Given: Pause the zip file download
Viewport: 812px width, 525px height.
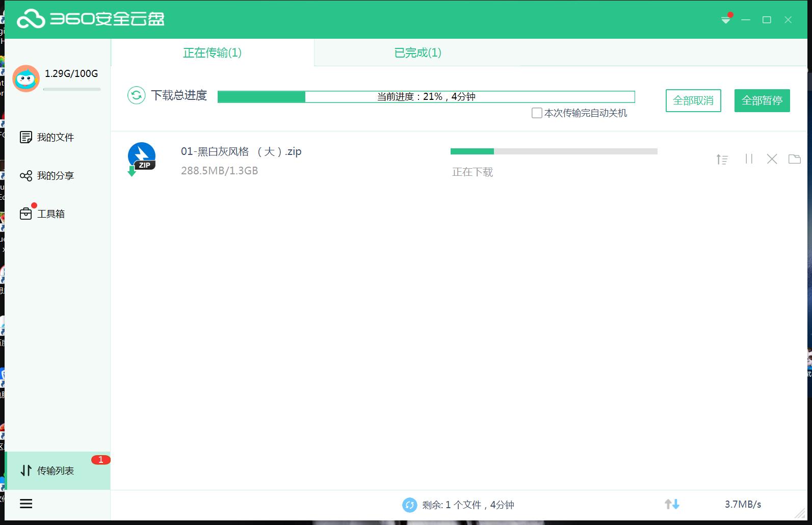Looking at the screenshot, I should point(749,159).
